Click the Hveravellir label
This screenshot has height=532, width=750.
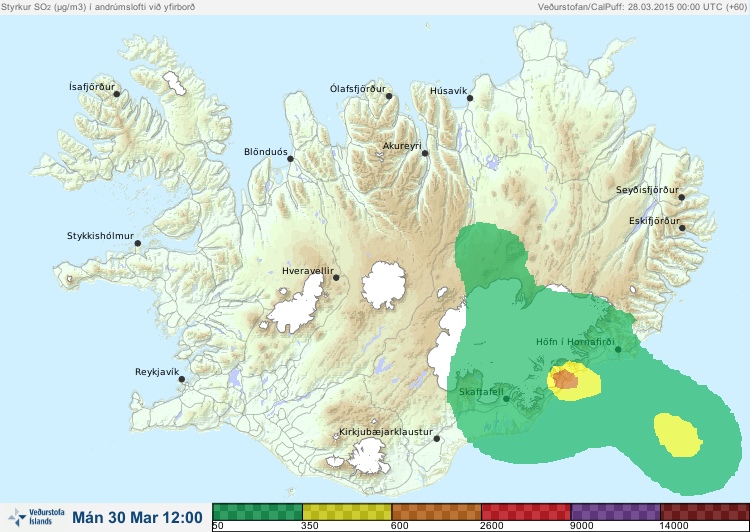(308, 271)
